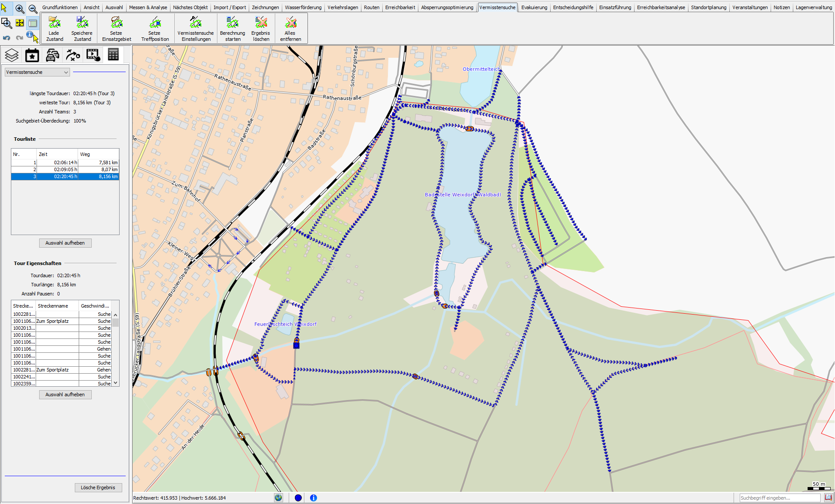Open the layers panel icon
This screenshot has height=504, width=835.
pos(12,55)
